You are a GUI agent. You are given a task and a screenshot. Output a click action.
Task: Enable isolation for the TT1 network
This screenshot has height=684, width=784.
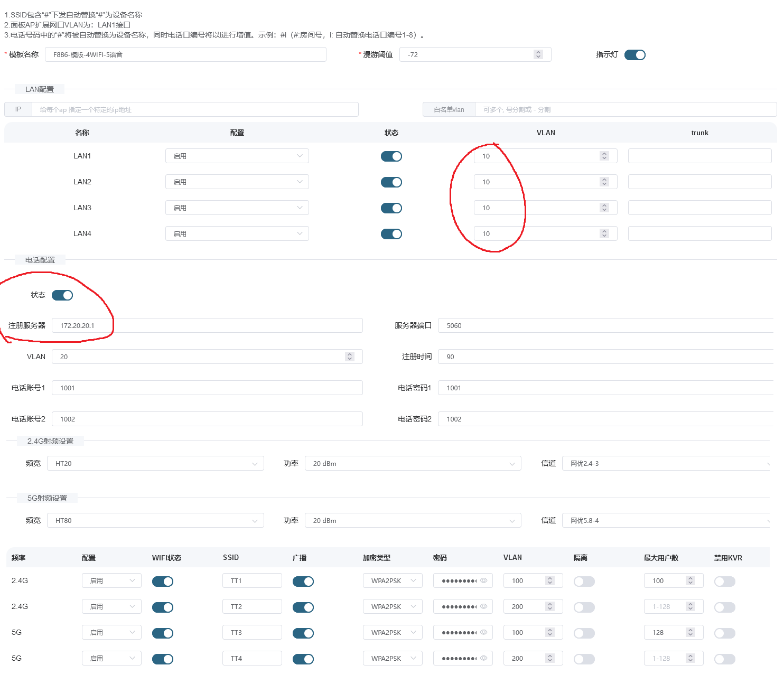584,582
